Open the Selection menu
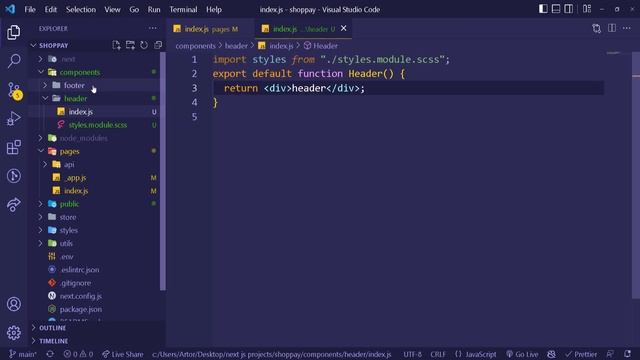This screenshot has width=640, height=360. click(x=81, y=9)
